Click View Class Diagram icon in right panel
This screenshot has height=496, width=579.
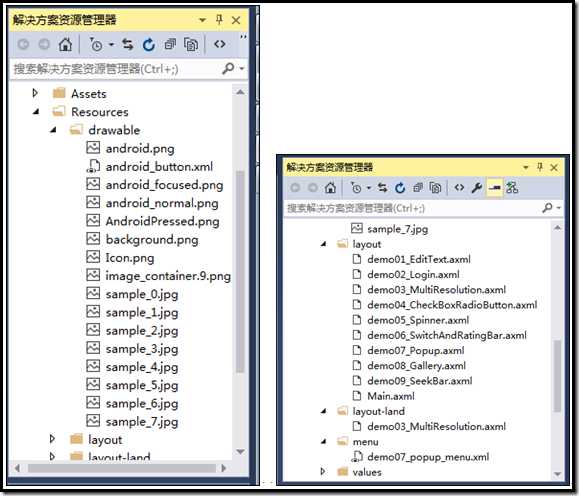pos(512,188)
